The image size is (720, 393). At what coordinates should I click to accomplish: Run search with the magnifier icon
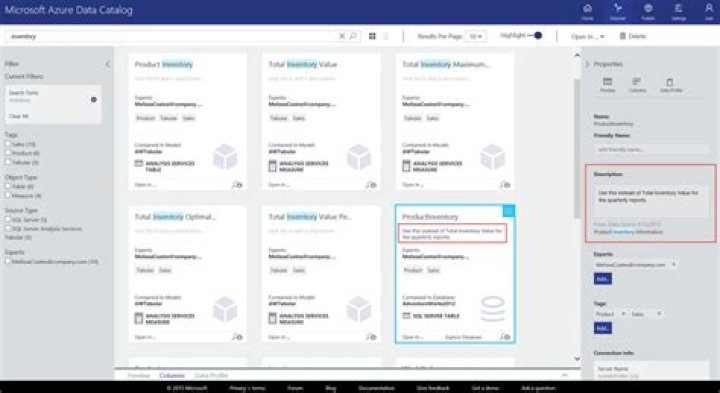coord(353,36)
